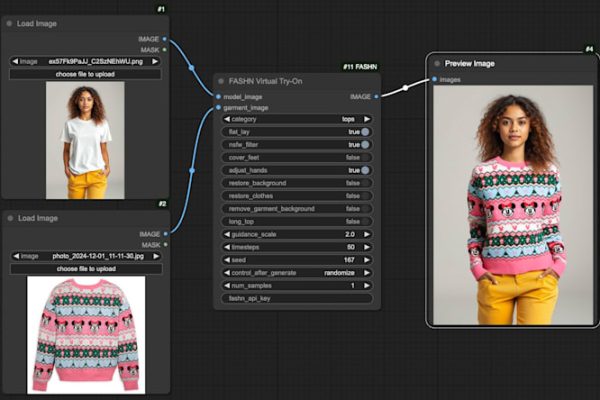Increase the seed value
600x400 pixels.
click(367, 260)
